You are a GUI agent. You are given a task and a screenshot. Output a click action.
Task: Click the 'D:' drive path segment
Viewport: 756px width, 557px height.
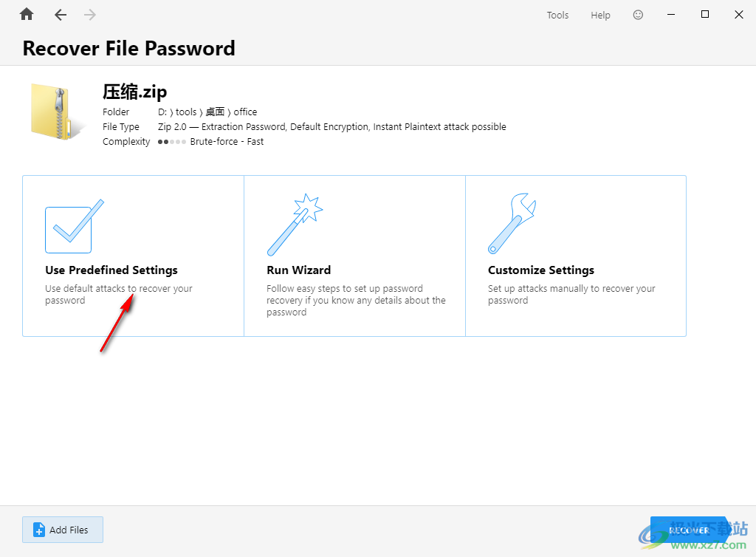click(162, 112)
